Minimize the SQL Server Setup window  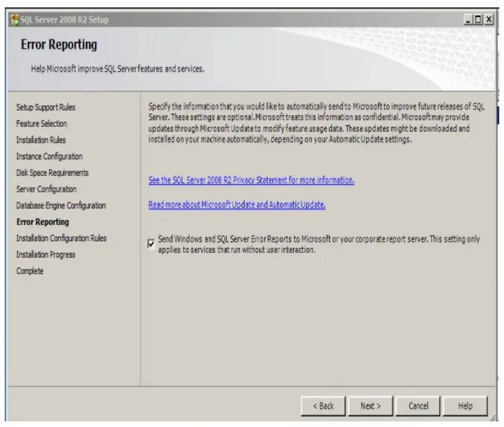click(468, 20)
